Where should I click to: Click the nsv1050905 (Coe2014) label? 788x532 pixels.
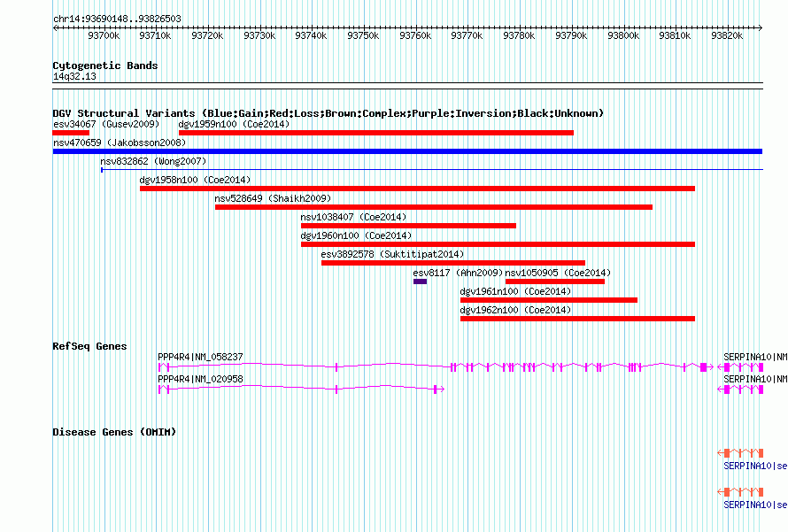tap(558, 273)
